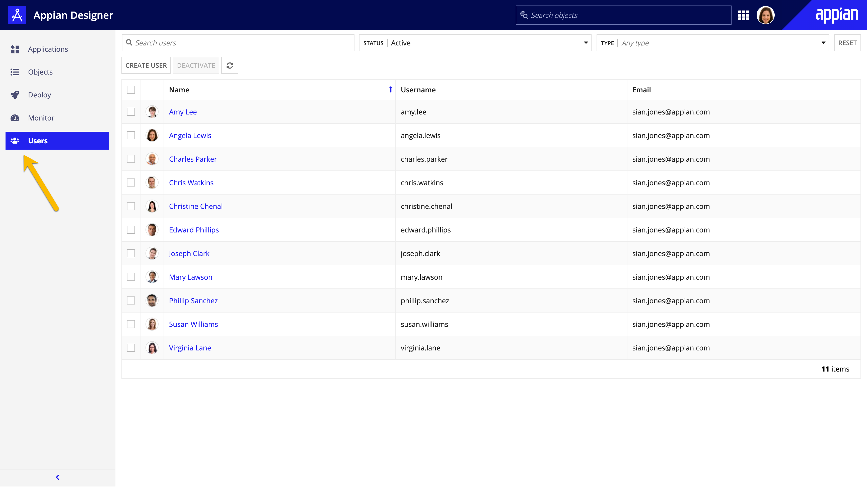This screenshot has width=868, height=487.
Task: Select the Chris Watkins row checkbox
Action: 131,182
